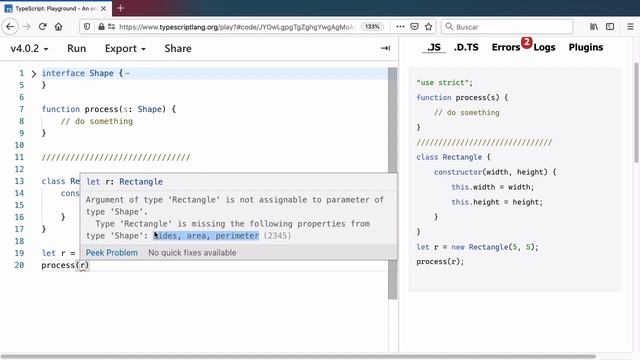The image size is (640, 360).
Task: Switch to the .D.TS tab
Action: pos(466,47)
